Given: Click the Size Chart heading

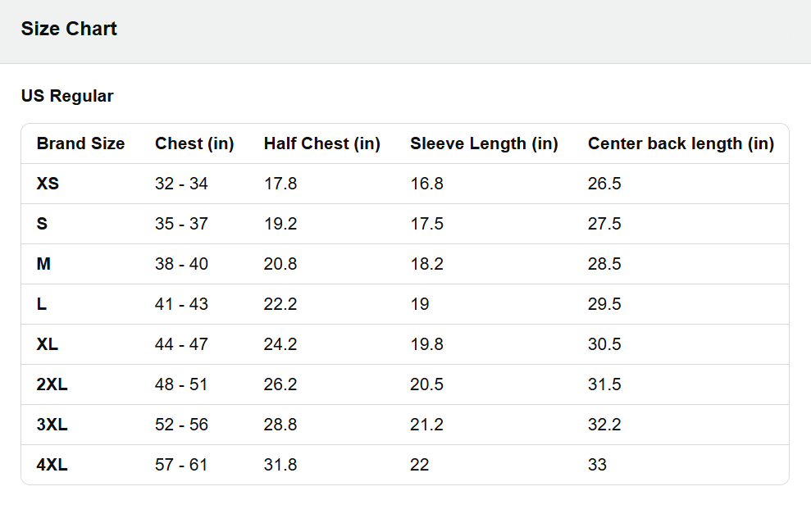Looking at the screenshot, I should tap(69, 29).
